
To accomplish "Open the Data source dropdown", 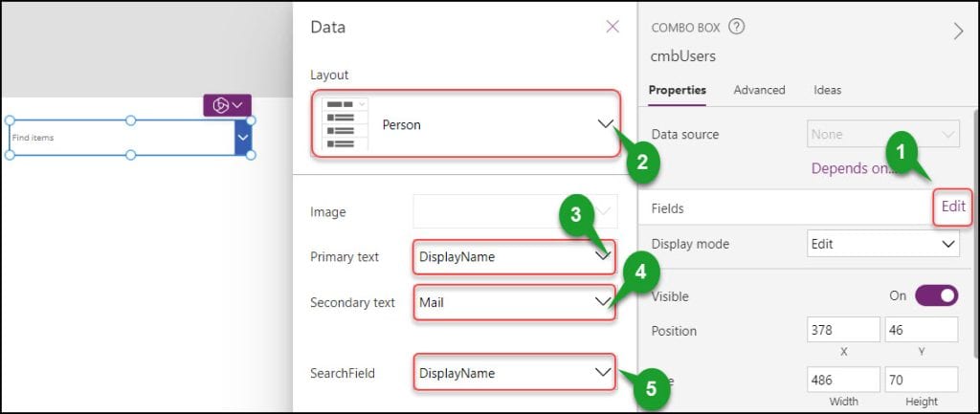I will 883,134.
